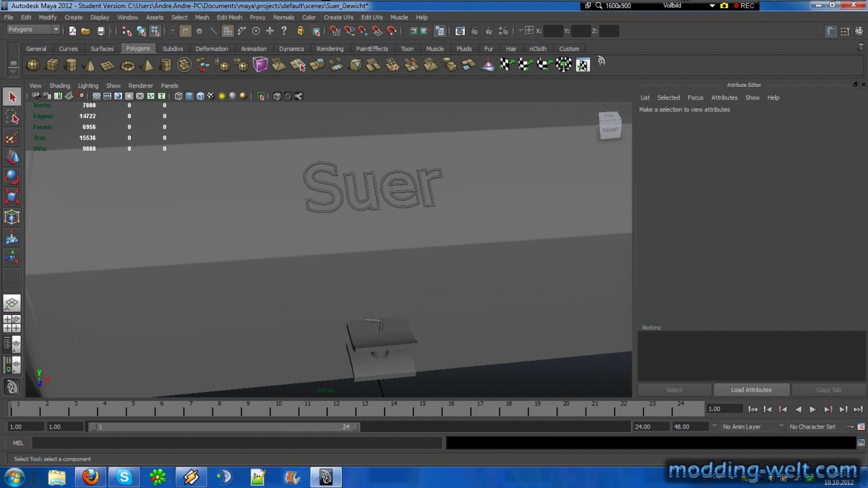
Task: Switch to single perspective view layout
Action: click(12, 303)
